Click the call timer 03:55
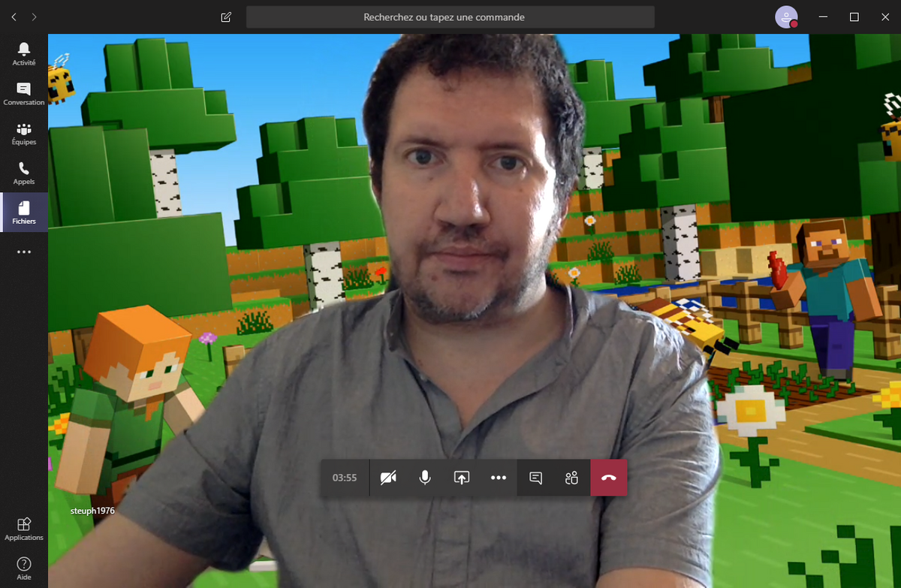This screenshot has width=901, height=588. [345, 478]
